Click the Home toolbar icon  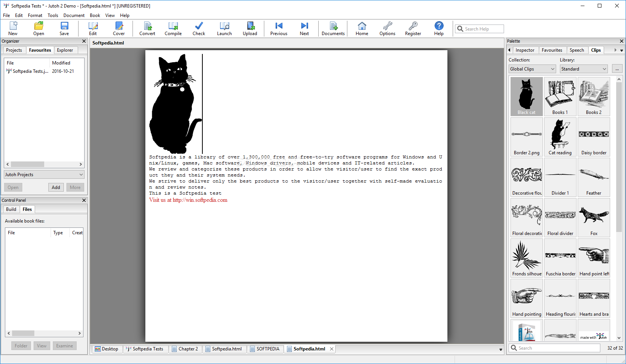tap(362, 28)
